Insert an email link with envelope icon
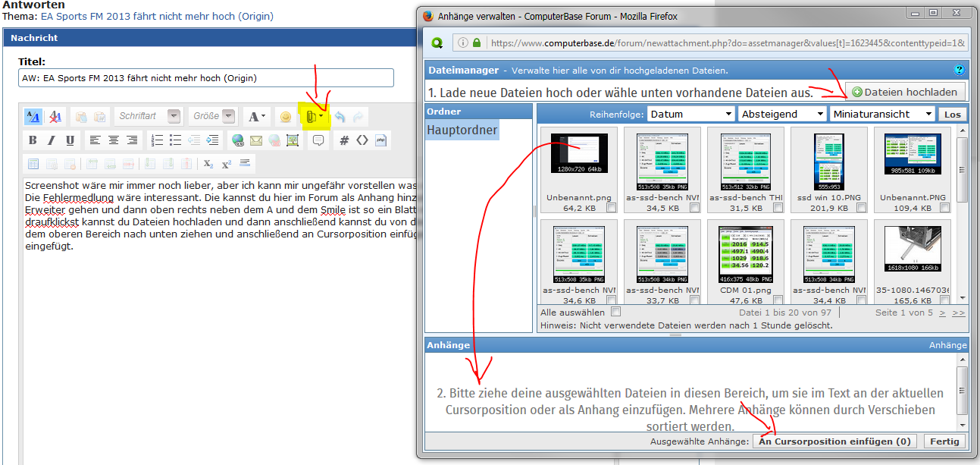 256,140
